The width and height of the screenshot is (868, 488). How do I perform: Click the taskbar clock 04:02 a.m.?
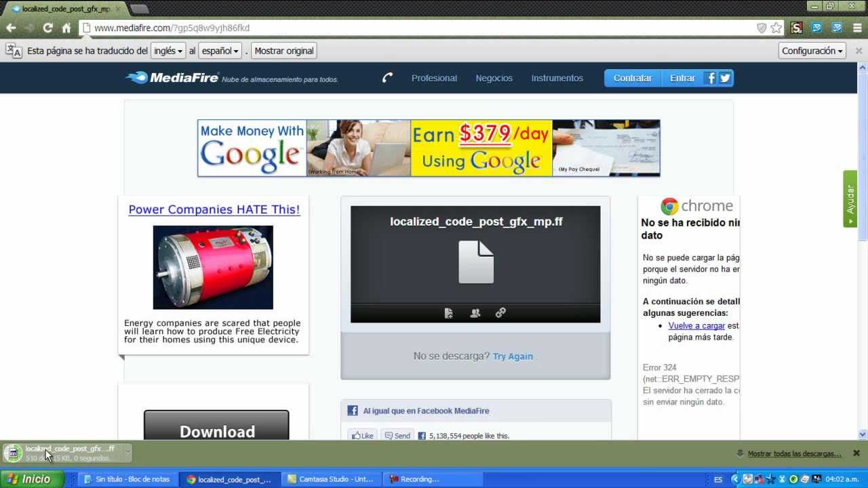842,479
